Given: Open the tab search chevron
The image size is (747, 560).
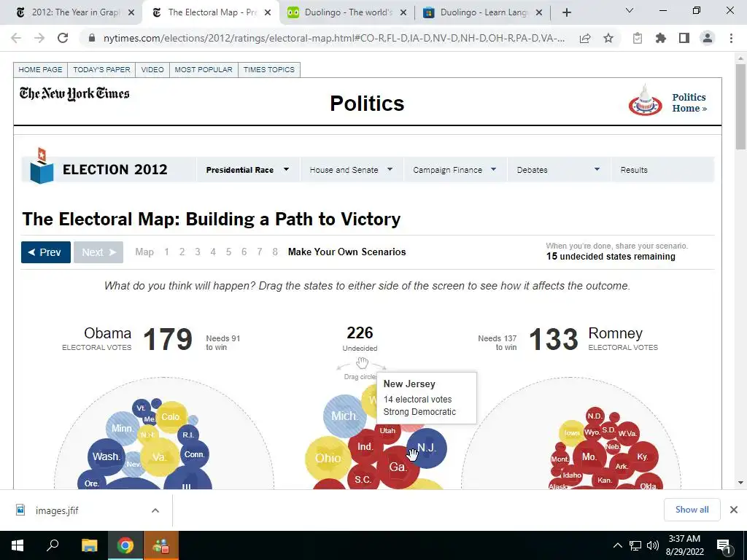Looking at the screenshot, I should [630, 10].
